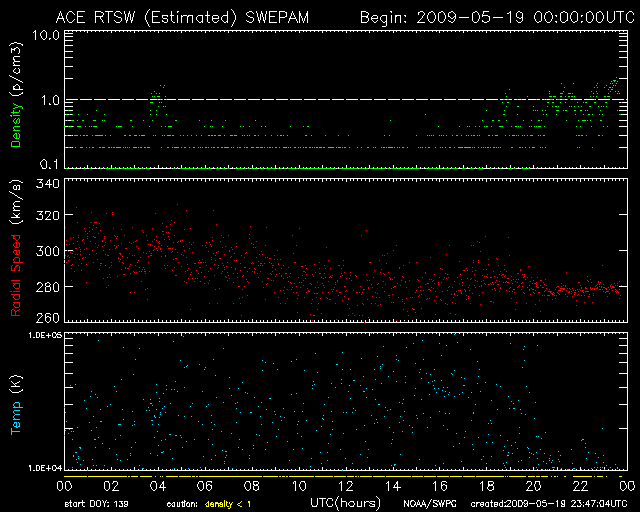Click the dashed 1.0 density threshold line
This screenshot has height=512, width=640.
(x=346, y=99)
